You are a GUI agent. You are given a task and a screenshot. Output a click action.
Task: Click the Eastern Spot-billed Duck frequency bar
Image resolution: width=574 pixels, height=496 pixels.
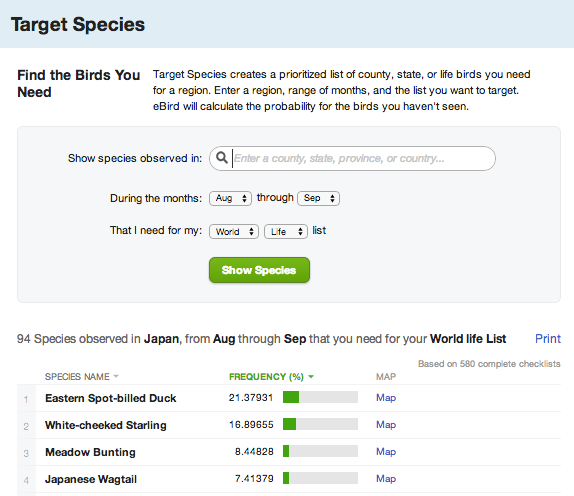point(320,397)
